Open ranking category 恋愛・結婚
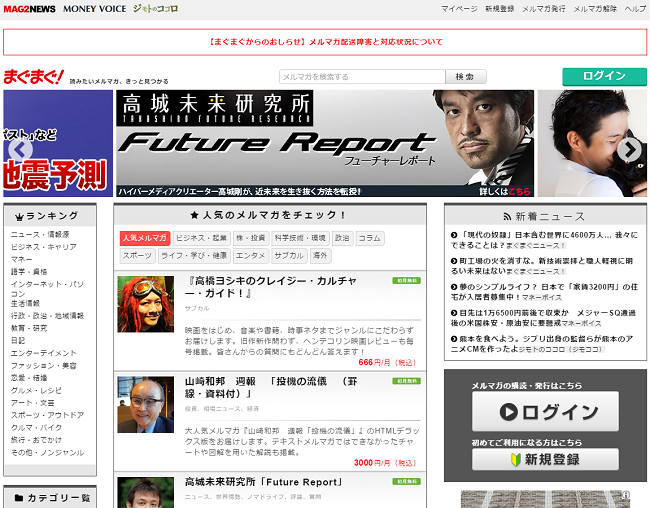This screenshot has width=650, height=508. (x=29, y=378)
